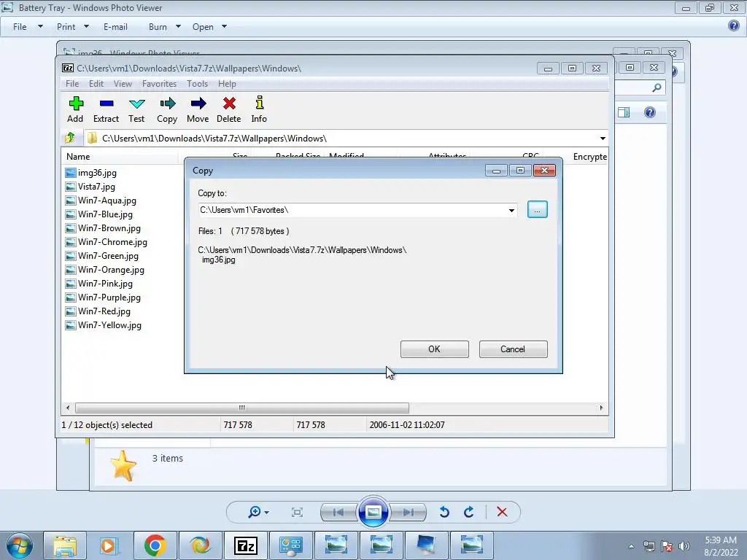
Task: Open the zoom magnifier control in Photo Viewer
Action: (x=258, y=513)
